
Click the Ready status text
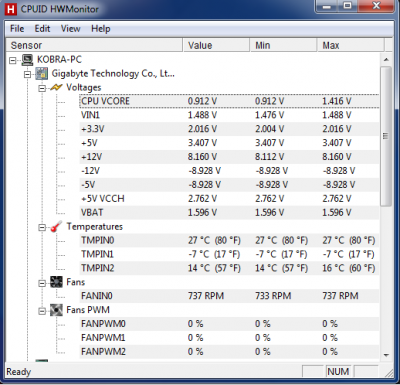pos(19,372)
